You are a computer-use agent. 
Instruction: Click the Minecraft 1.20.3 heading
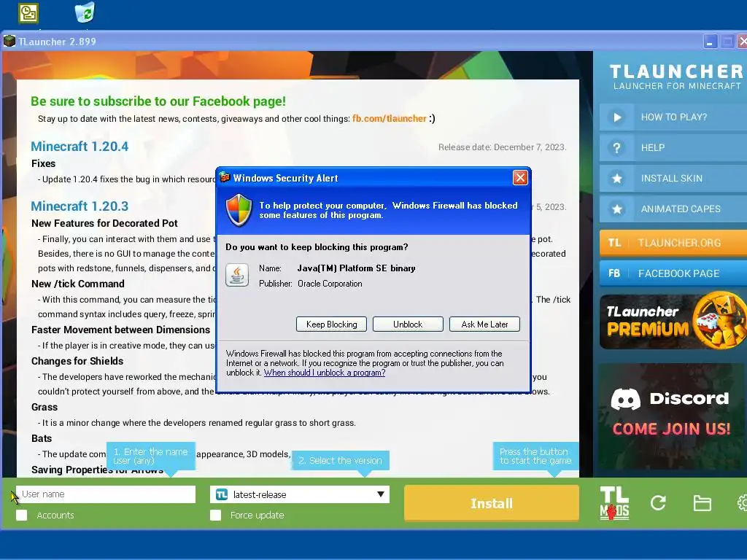pyautogui.click(x=80, y=206)
